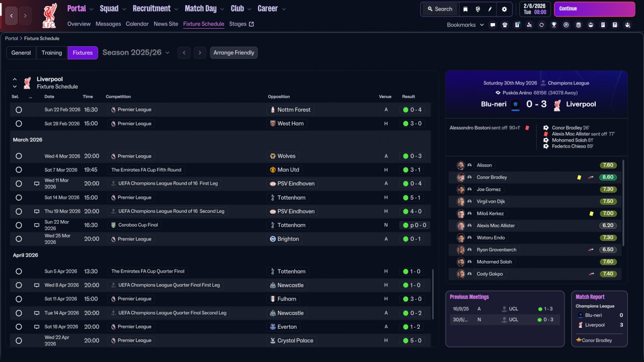The width and height of the screenshot is (644, 362).
Task: Go back with the left arrow button
Action: [12, 16]
